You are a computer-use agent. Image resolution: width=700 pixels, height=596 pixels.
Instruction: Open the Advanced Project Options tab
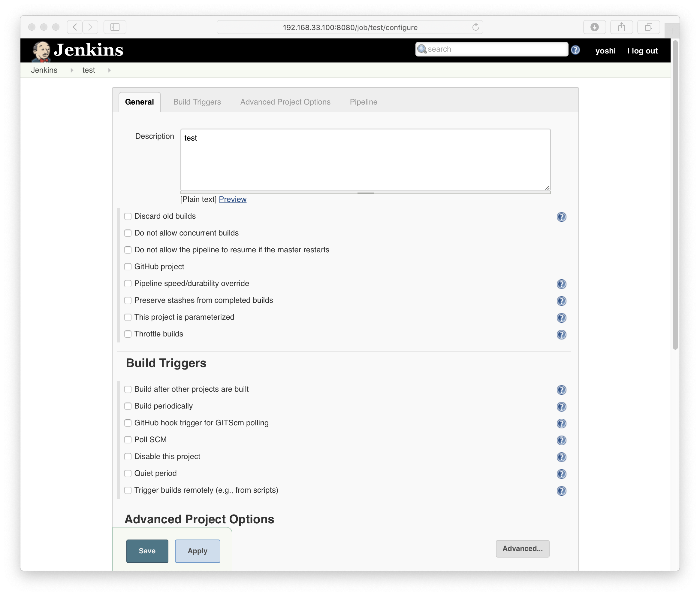tap(285, 102)
